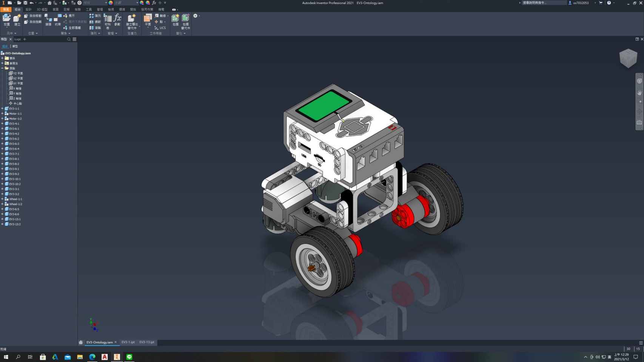Viewport: 644px width, 362px height.
Task: Click the xx7032053 user account button
Action: [x=579, y=3]
